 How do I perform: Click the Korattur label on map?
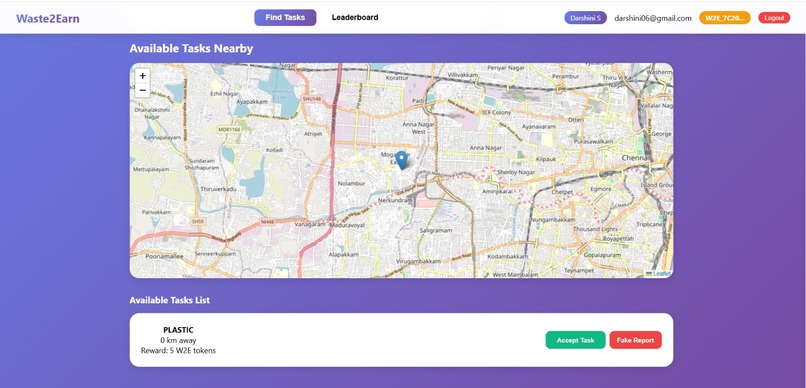click(x=397, y=78)
